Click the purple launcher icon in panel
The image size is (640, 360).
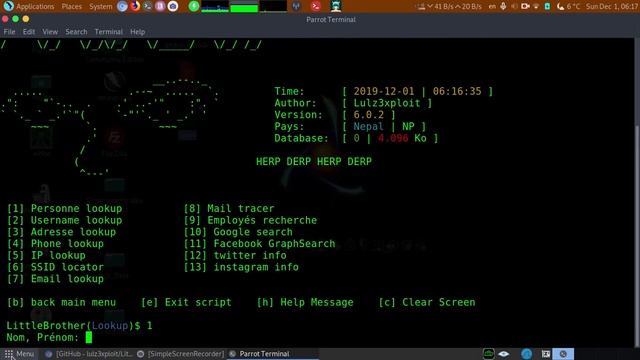(x=160, y=6)
